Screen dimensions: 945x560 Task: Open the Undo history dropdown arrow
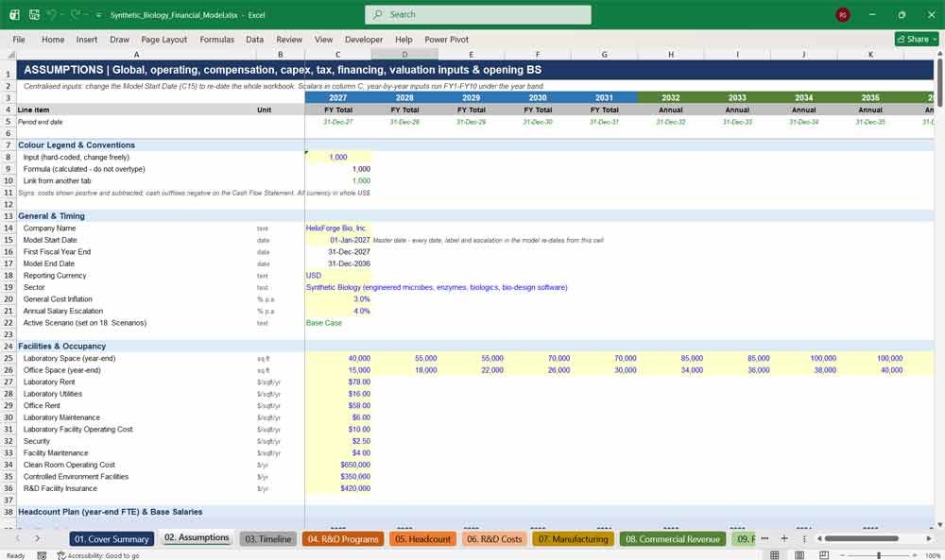click(x=62, y=15)
